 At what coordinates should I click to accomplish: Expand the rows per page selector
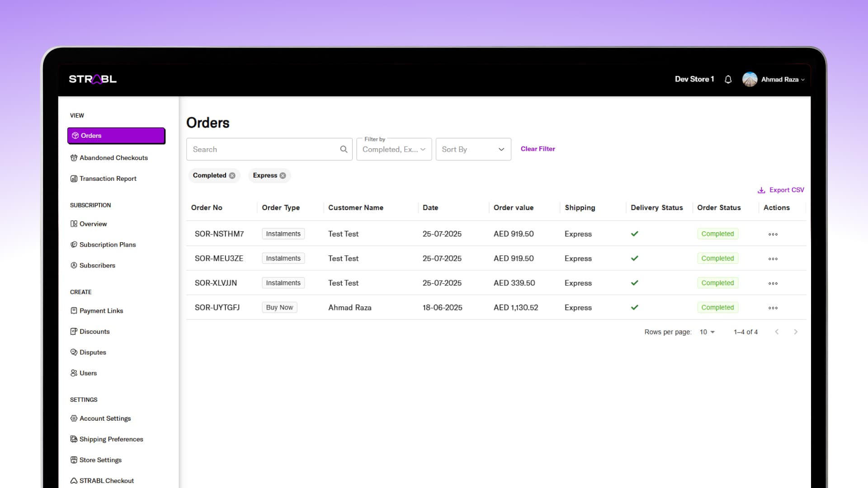click(707, 332)
